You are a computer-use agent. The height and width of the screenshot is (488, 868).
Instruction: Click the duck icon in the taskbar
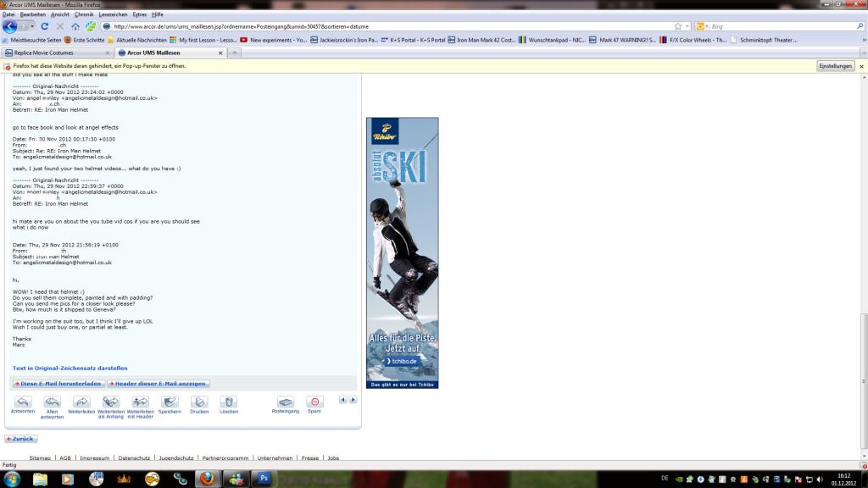[x=152, y=479]
